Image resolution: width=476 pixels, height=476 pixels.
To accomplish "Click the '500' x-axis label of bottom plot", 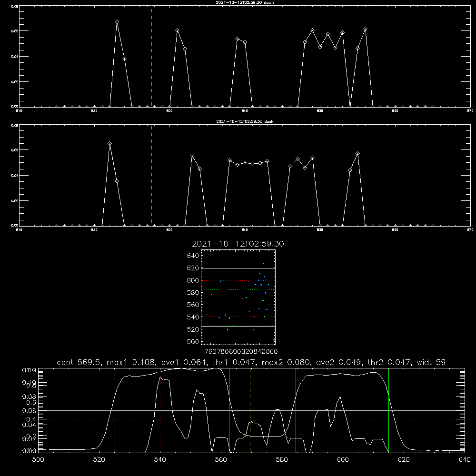I will tap(38, 460).
